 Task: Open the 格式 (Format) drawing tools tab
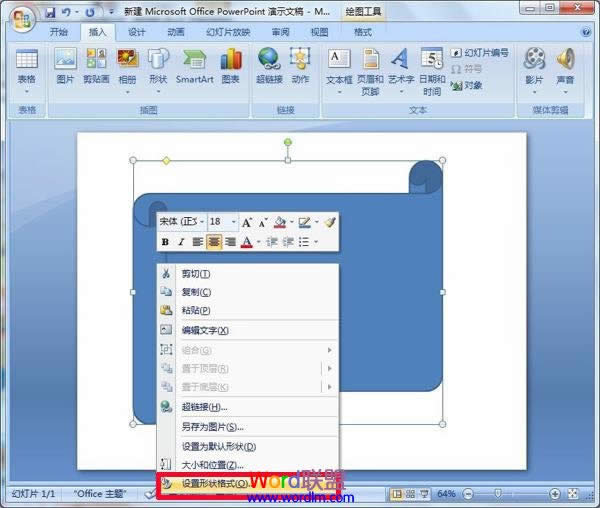coord(363,32)
